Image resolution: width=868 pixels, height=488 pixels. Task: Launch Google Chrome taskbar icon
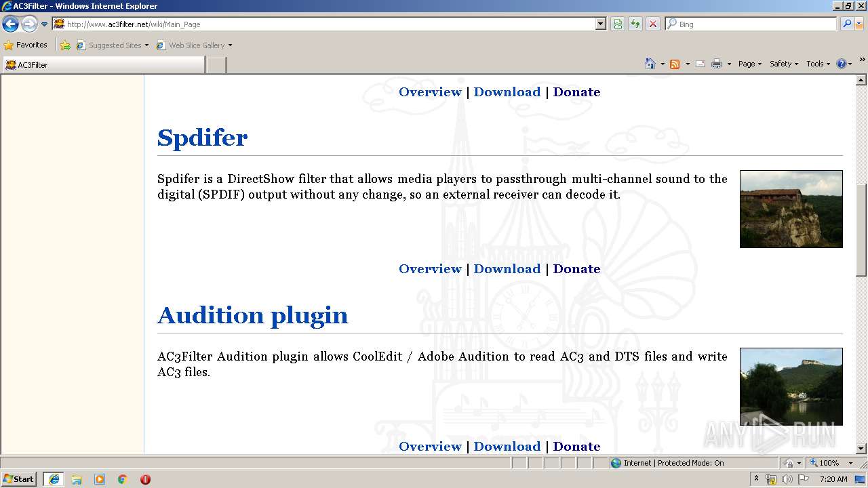[123, 479]
